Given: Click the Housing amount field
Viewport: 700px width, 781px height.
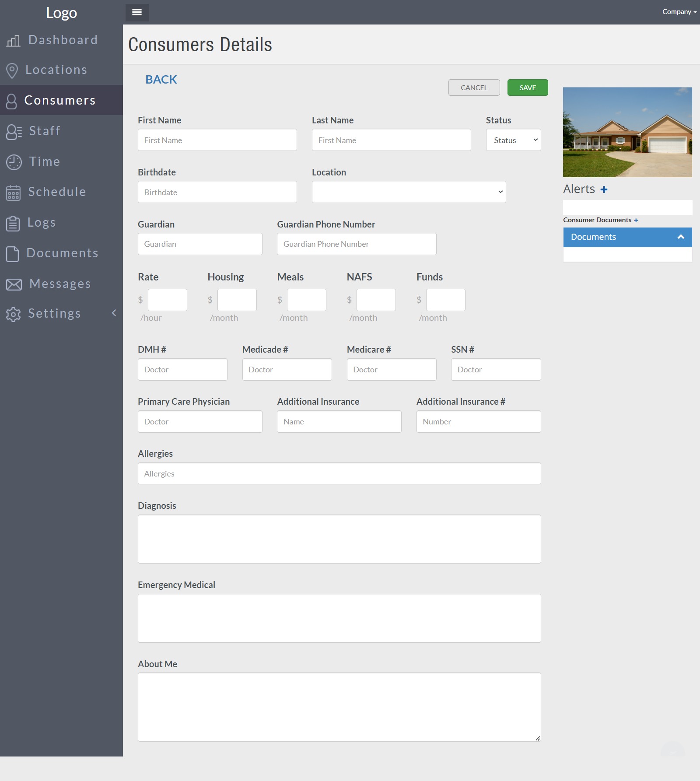Looking at the screenshot, I should click(237, 300).
